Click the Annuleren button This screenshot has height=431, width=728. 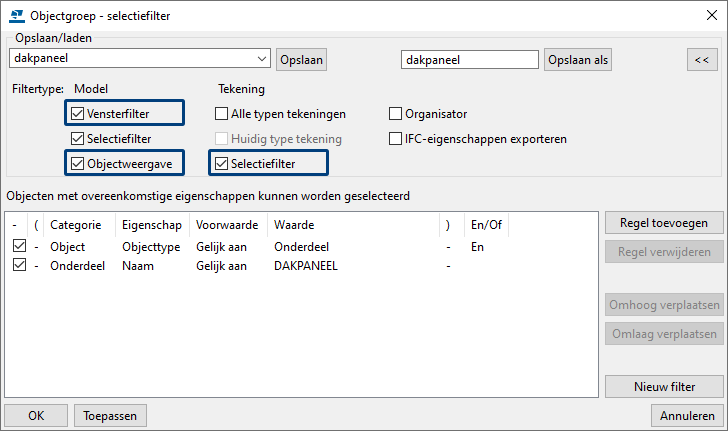(687, 415)
